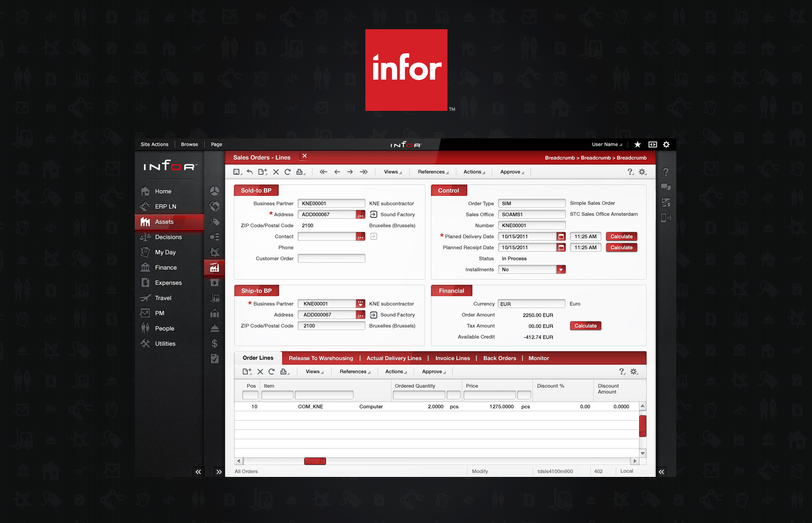
Task: Switch to Back Orders tab
Action: tap(500, 358)
